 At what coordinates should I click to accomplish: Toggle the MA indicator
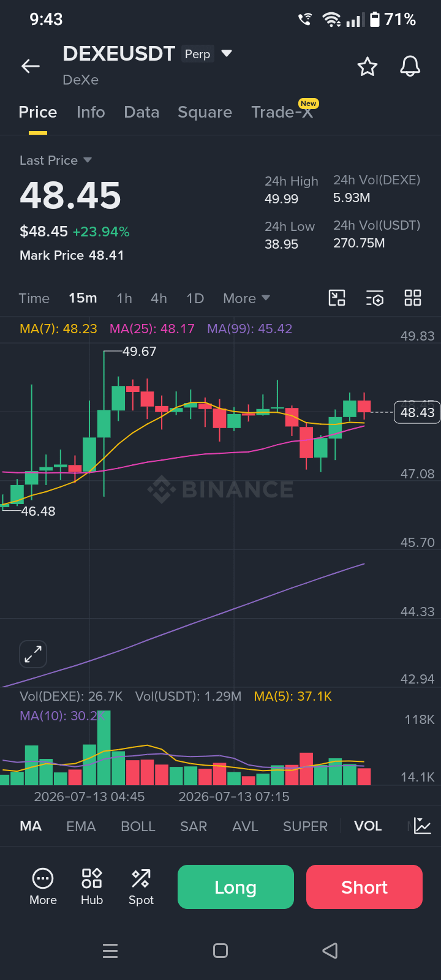(31, 826)
